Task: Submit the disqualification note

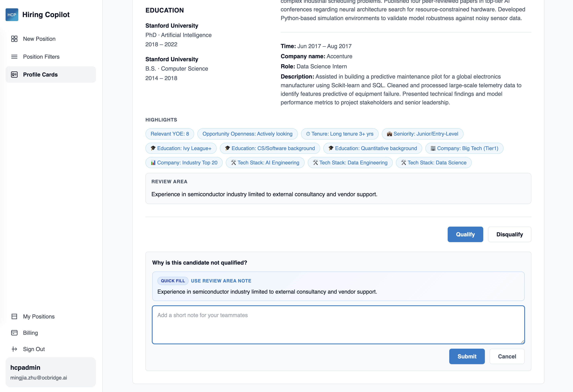Action: (467, 357)
